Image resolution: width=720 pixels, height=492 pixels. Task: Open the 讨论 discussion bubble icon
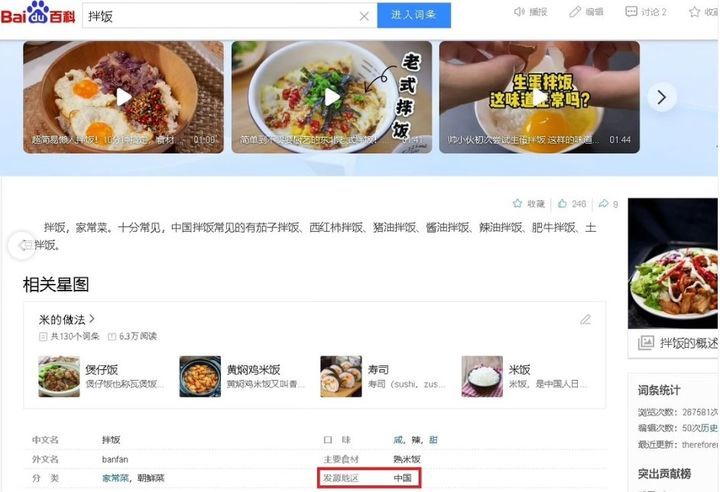point(631,11)
